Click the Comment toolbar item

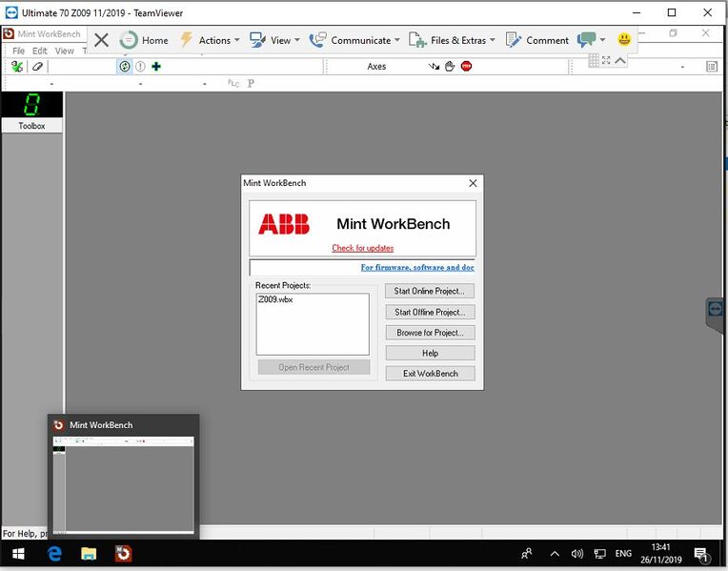click(x=537, y=40)
